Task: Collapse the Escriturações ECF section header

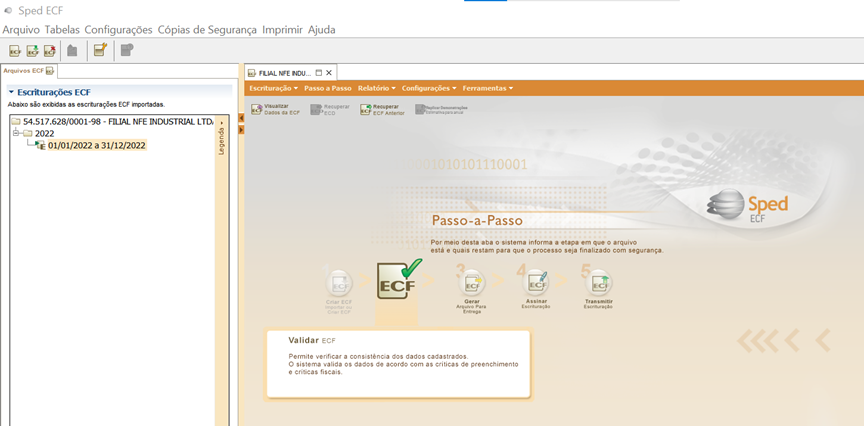Action: click(x=11, y=93)
